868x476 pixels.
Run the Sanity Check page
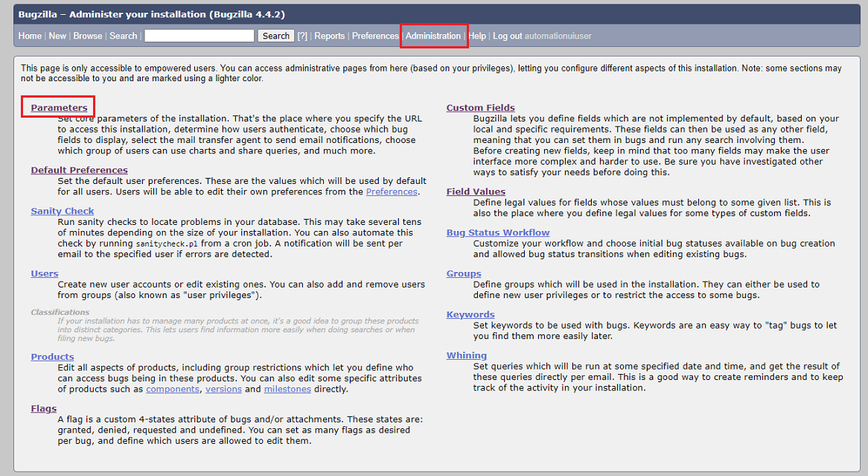tap(63, 211)
